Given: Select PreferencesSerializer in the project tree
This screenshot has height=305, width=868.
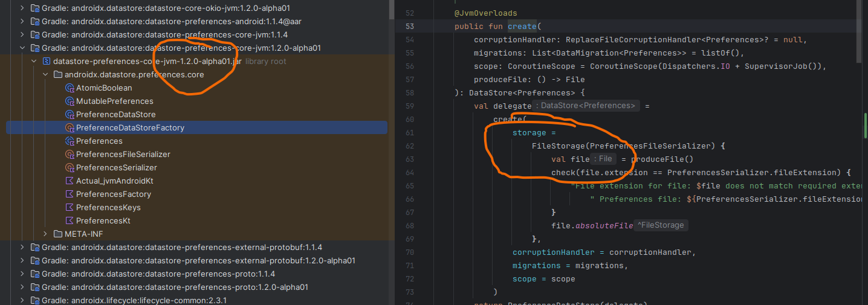Looking at the screenshot, I should click(116, 168).
